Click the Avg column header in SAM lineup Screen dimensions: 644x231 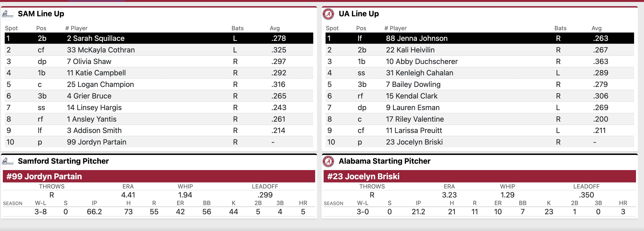coord(275,28)
